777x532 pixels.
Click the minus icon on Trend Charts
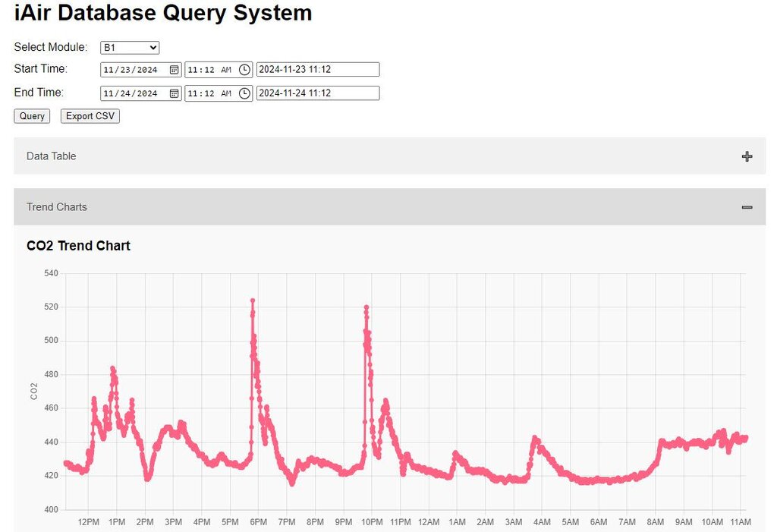(747, 207)
